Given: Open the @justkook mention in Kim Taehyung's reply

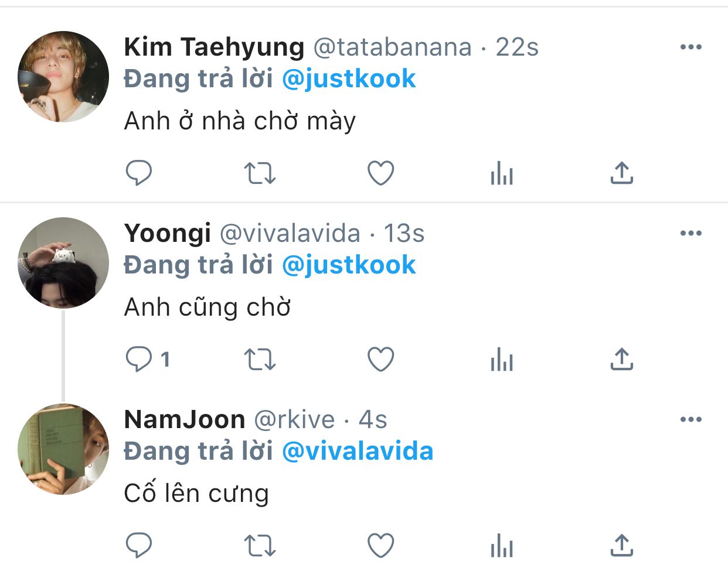Looking at the screenshot, I should (x=349, y=79).
